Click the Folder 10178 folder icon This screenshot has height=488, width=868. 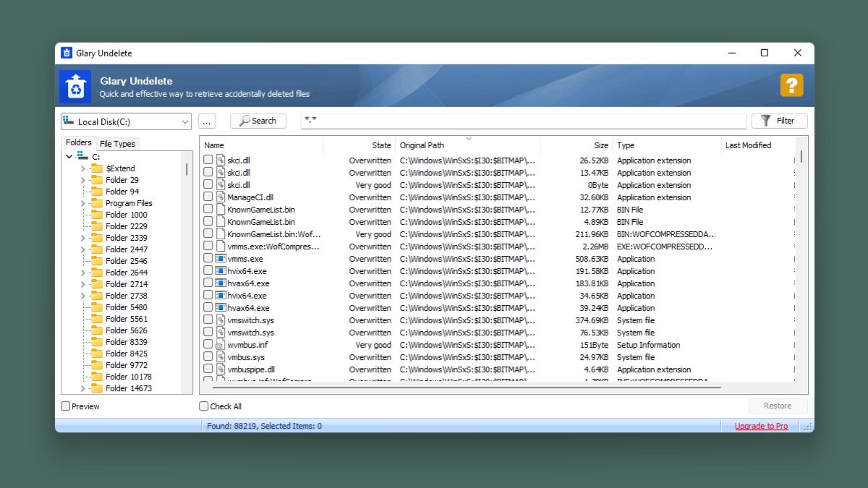(96, 377)
